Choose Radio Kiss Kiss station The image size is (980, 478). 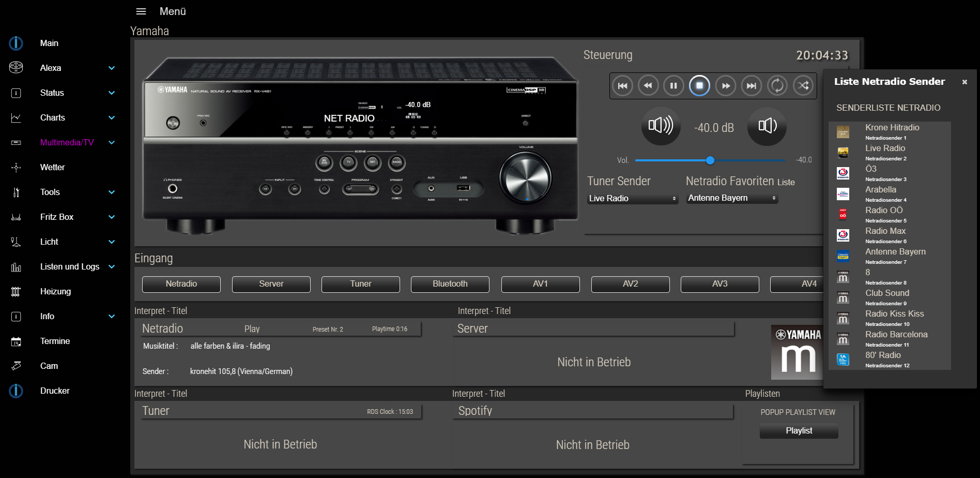[x=890, y=318]
